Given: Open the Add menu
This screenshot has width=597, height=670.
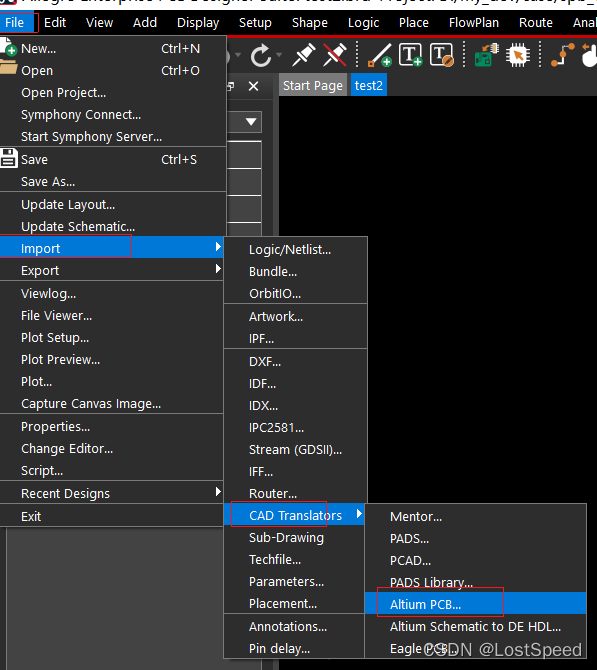Looking at the screenshot, I should click(x=145, y=23).
